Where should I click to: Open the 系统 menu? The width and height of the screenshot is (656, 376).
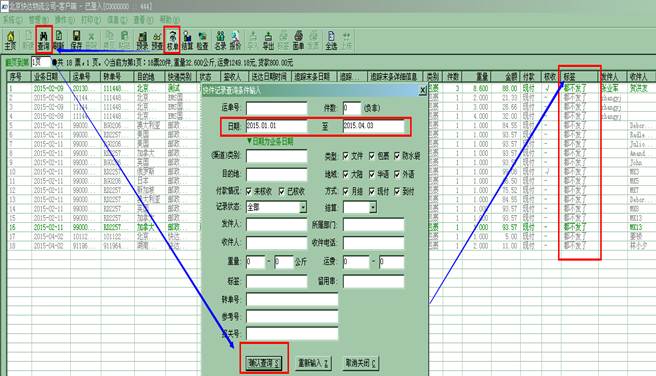point(12,20)
